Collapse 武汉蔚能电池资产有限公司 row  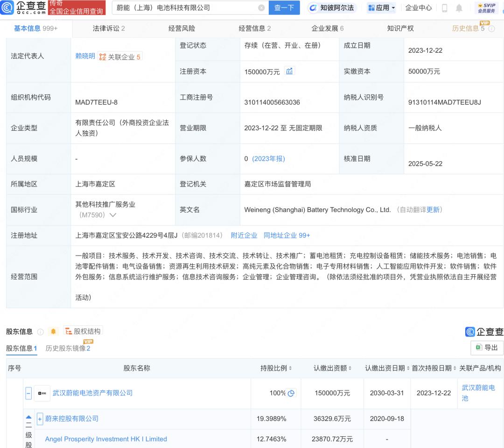click(x=28, y=393)
